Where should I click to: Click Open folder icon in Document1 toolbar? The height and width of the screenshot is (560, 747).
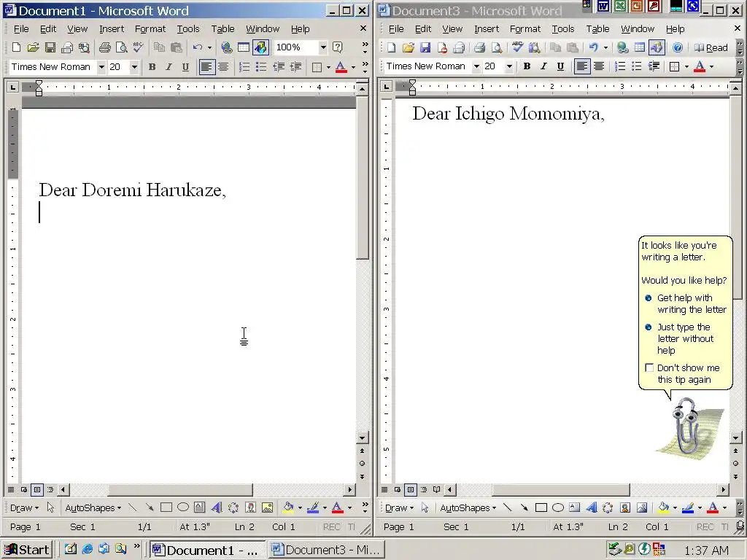[33, 47]
